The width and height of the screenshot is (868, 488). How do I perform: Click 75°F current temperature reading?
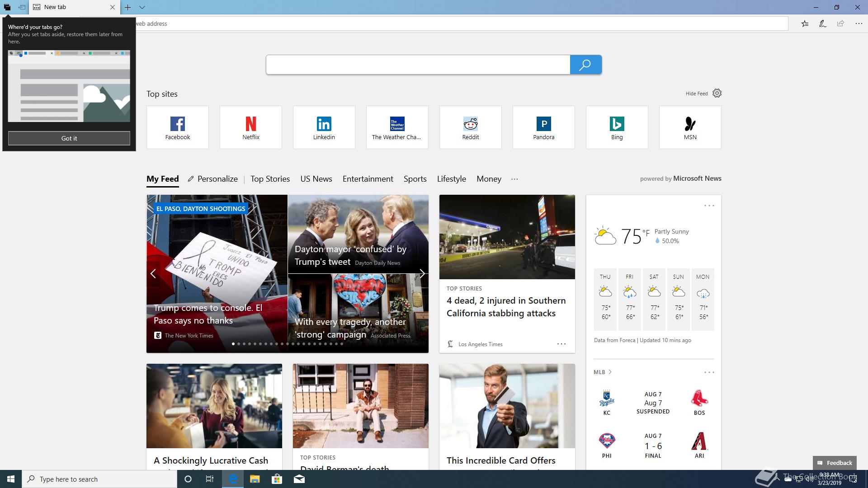click(635, 236)
